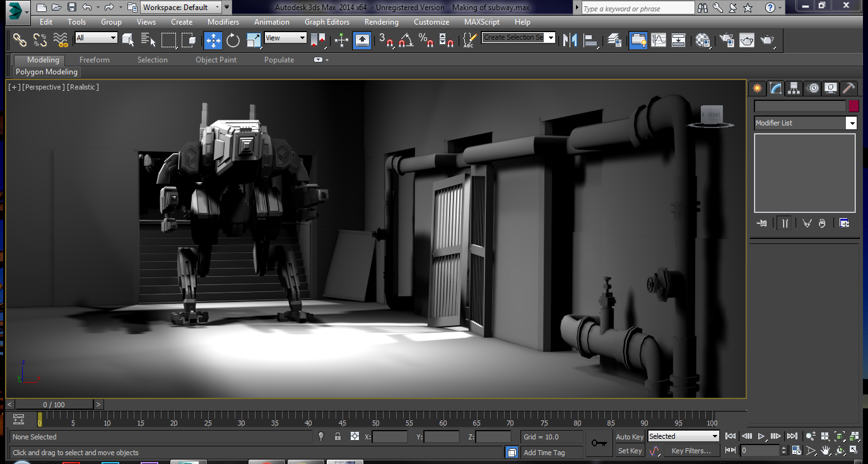Open the Utilities hammer panel
Image resolution: width=868 pixels, height=464 pixels.
pyautogui.click(x=850, y=88)
